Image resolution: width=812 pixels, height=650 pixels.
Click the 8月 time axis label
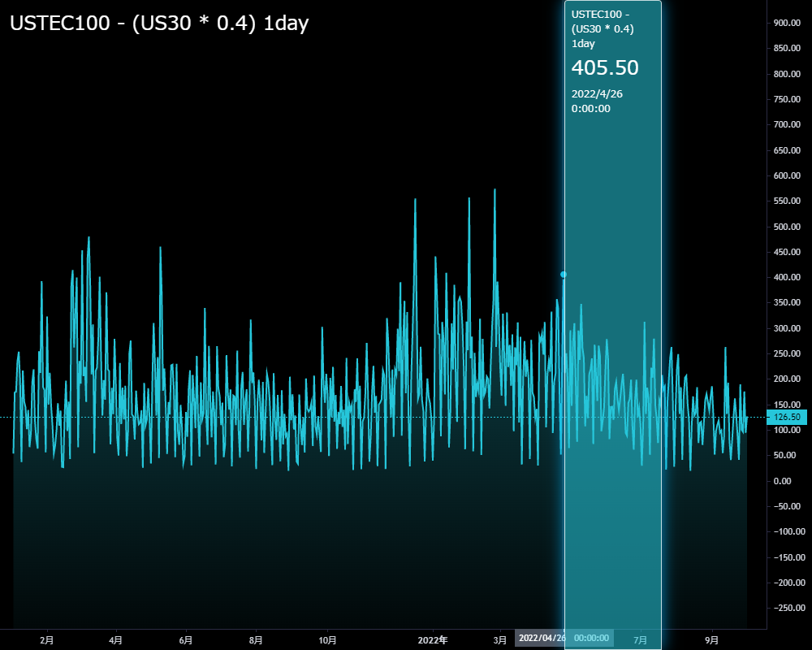256,639
